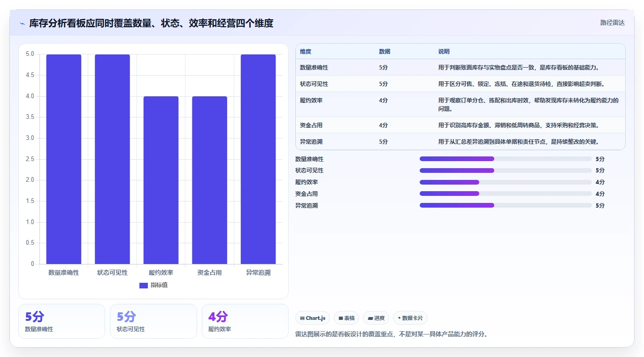Click the 异常追溯 x-axis label under the chart
The height and width of the screenshot is (357, 644).
point(258,273)
